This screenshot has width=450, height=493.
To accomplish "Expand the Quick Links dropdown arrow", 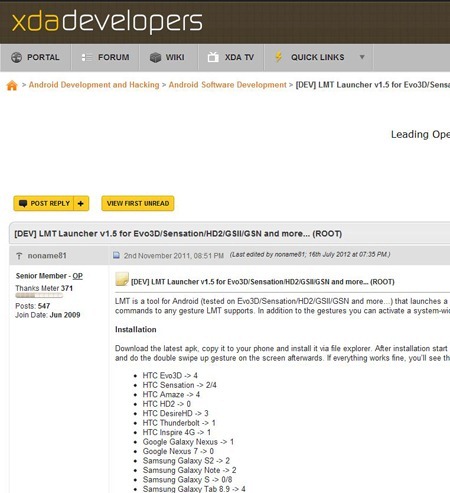I will click(362, 57).
